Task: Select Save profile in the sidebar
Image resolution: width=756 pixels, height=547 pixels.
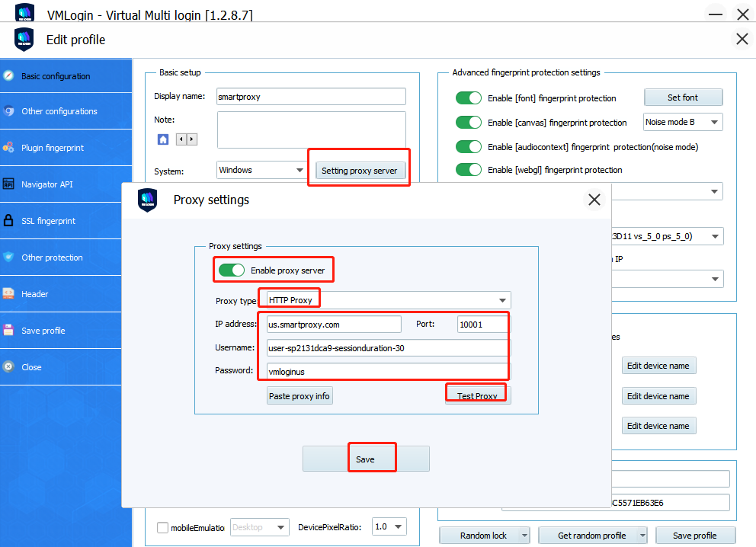Action: (61, 331)
